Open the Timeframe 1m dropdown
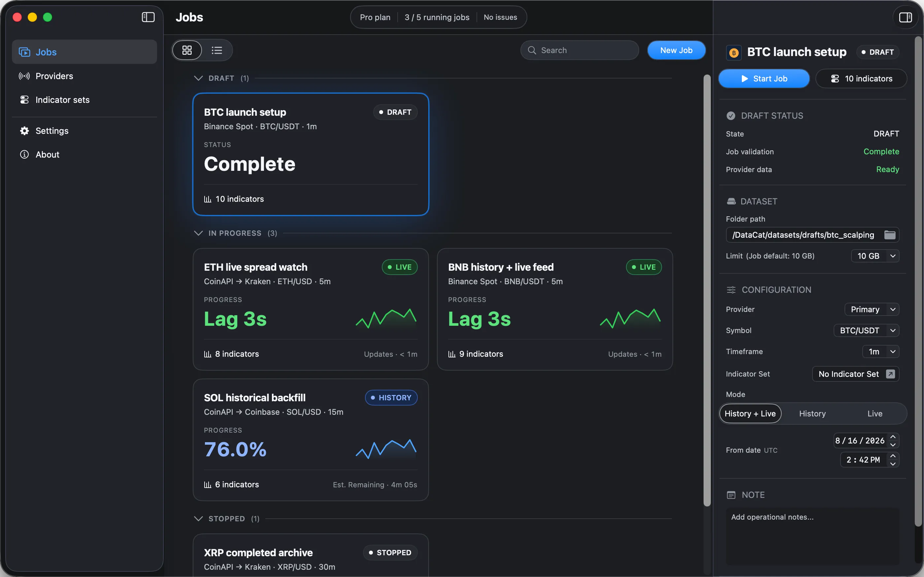 point(880,351)
